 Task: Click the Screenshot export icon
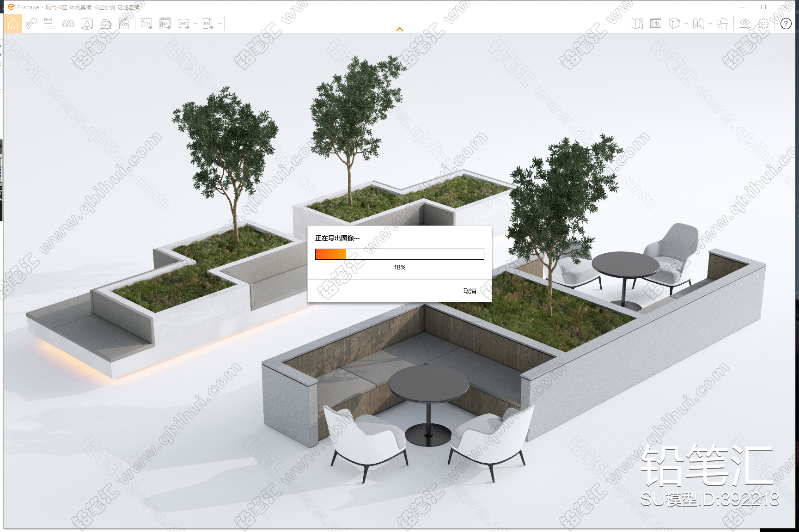pos(146,24)
